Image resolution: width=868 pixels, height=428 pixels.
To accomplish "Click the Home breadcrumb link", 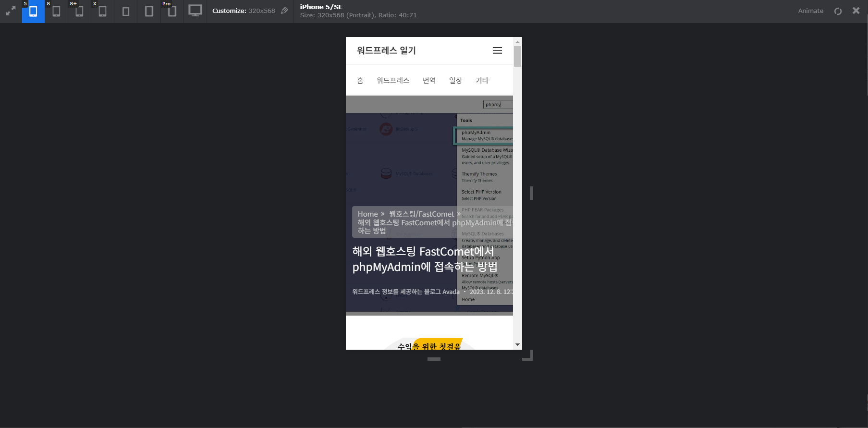I will tap(368, 214).
